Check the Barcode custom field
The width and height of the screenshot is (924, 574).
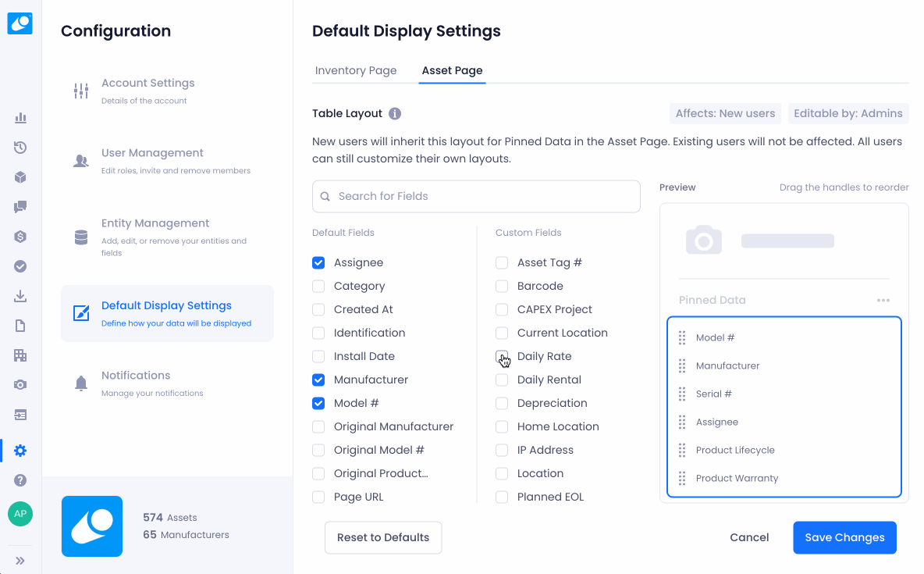502,286
